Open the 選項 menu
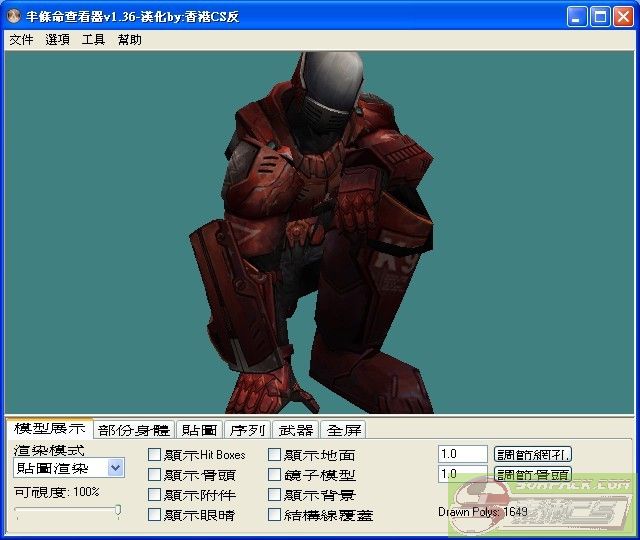This screenshot has width=640, height=540. [x=58, y=40]
